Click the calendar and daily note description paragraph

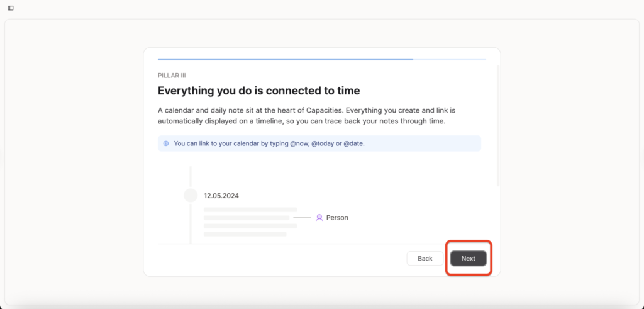(302, 115)
